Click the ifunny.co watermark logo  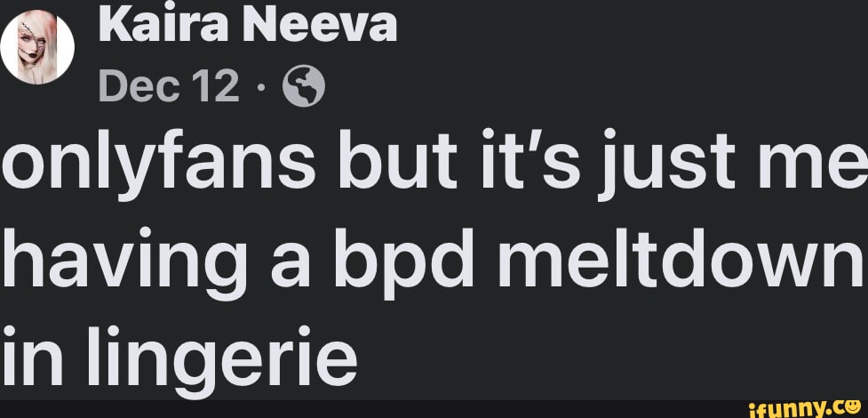click(805, 409)
